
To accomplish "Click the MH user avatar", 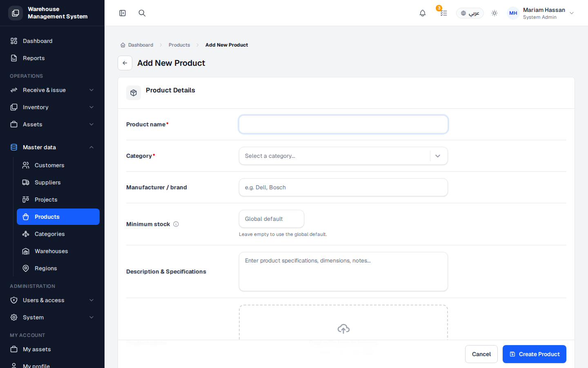I will (x=513, y=13).
